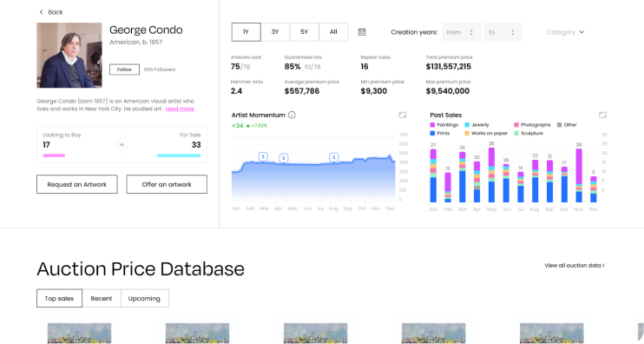Click the $9,300 min premium price
This screenshot has width=644, height=344.
pos(374,91)
